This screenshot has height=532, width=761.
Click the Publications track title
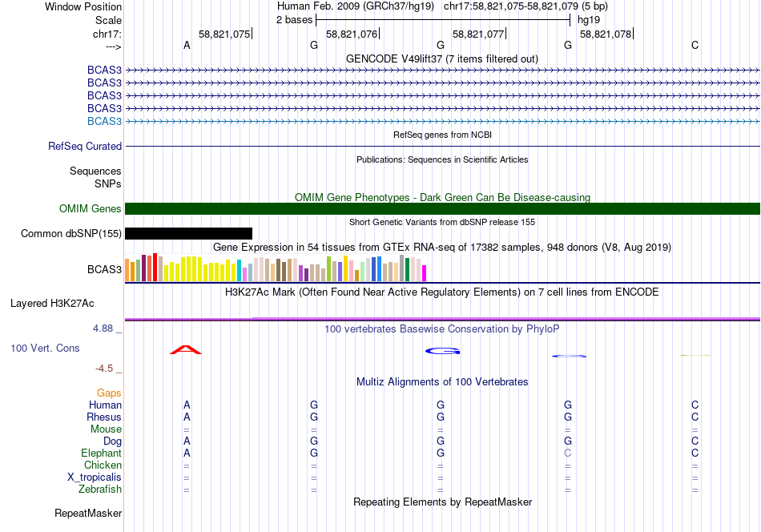click(x=442, y=159)
